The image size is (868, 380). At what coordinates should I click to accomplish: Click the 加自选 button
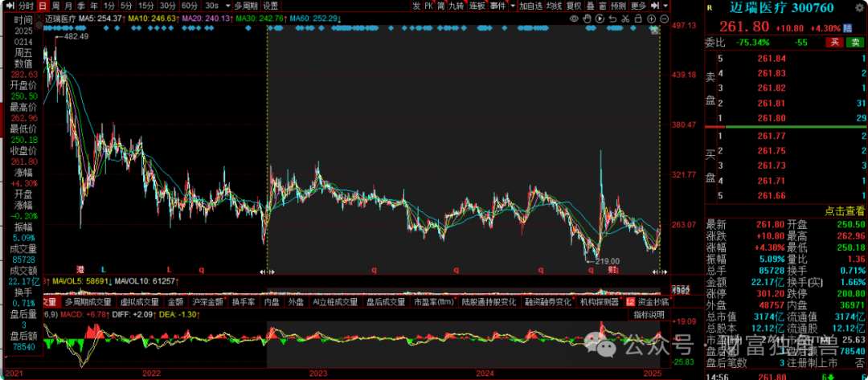(530, 6)
